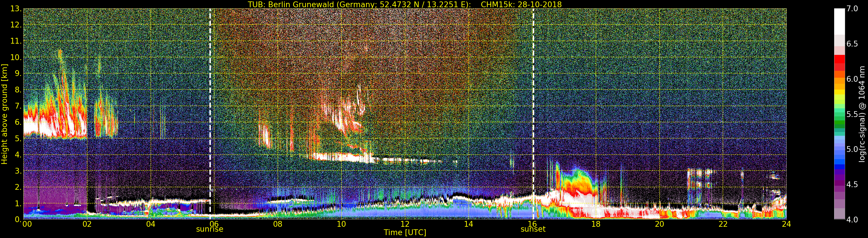Click the Berlin Grunewald station title text
The image size is (868, 238).
(x=360, y=4)
